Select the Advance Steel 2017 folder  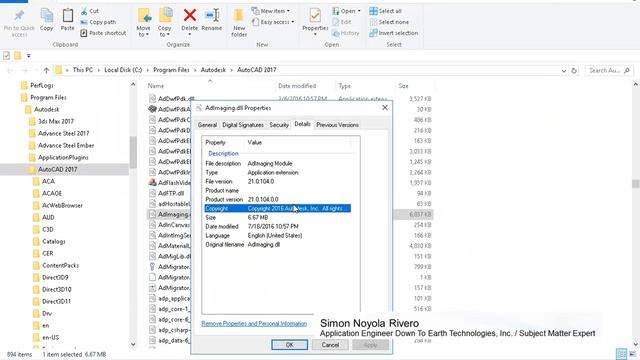tap(63, 133)
